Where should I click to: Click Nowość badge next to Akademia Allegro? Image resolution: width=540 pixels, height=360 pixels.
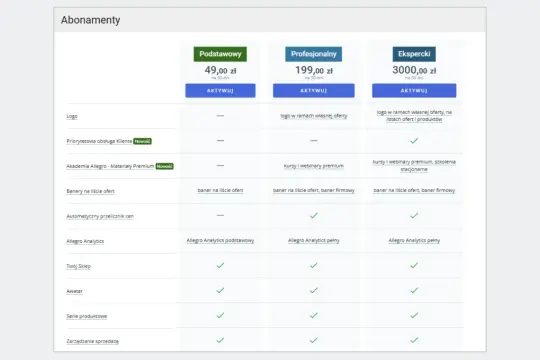164,166
